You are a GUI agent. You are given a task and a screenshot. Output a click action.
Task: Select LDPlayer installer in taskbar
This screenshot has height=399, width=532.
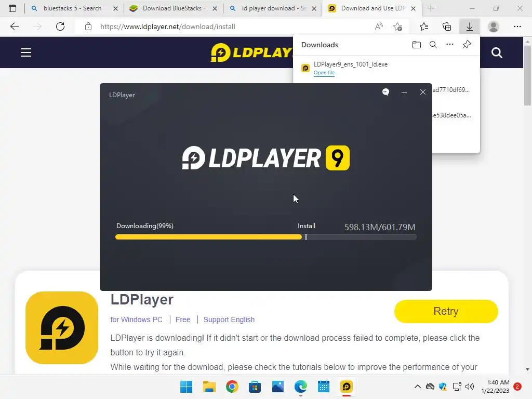point(347,387)
